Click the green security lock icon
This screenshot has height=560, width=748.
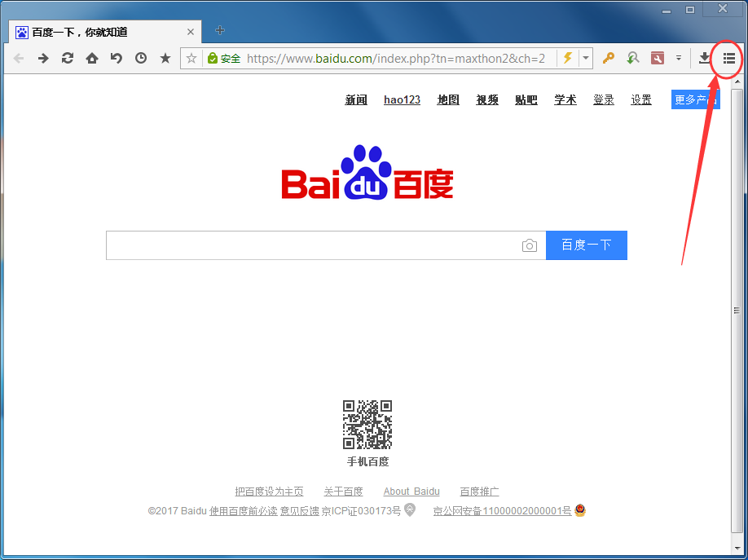pyautogui.click(x=213, y=58)
